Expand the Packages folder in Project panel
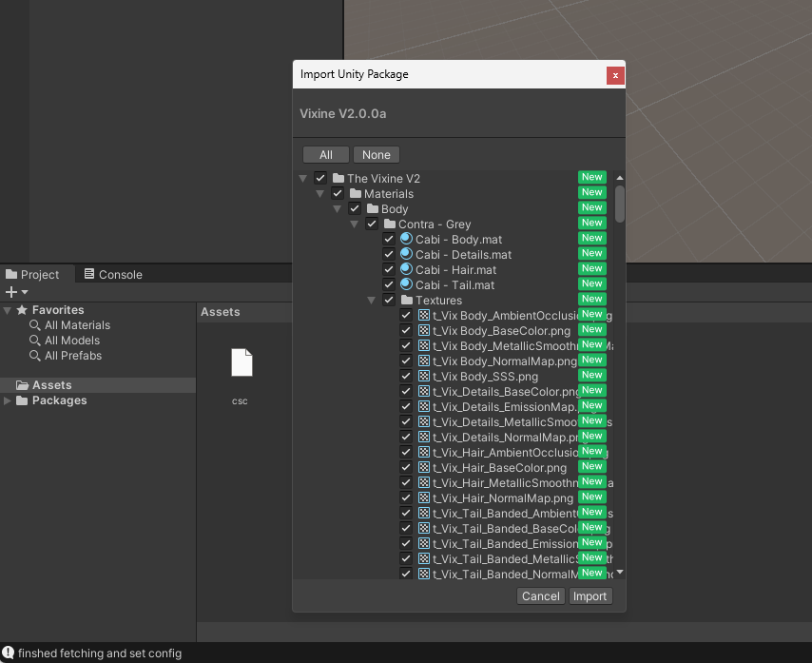Screen dimensions: 812x663 click(x=9, y=400)
